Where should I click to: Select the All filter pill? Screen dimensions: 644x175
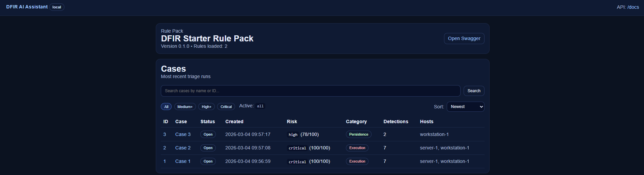click(x=166, y=107)
